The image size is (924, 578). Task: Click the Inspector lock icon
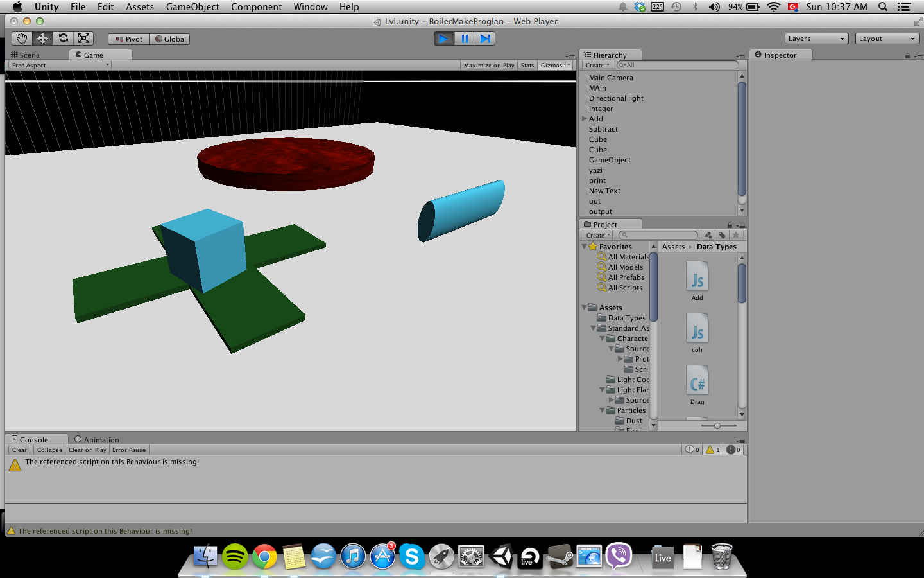click(x=907, y=56)
